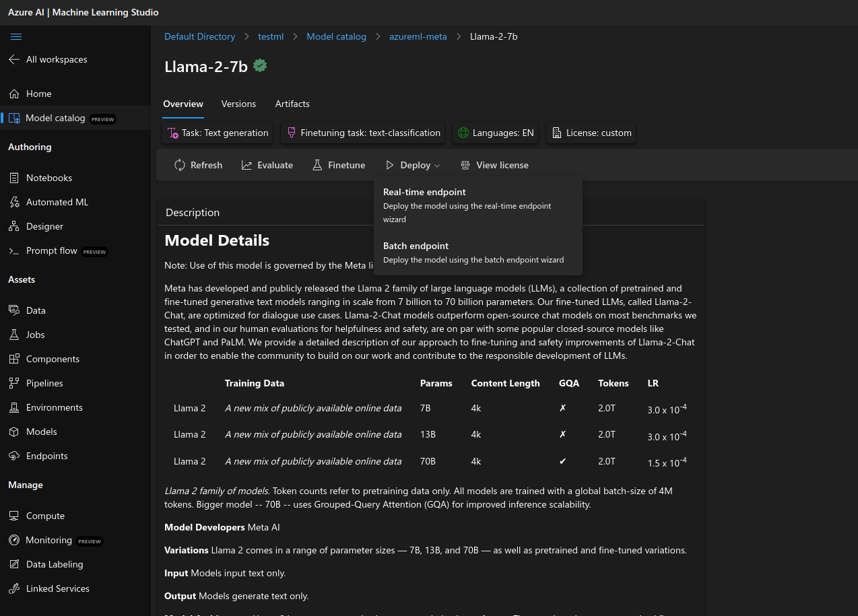
Task: Click the Languages: EN tag
Action: (x=496, y=133)
